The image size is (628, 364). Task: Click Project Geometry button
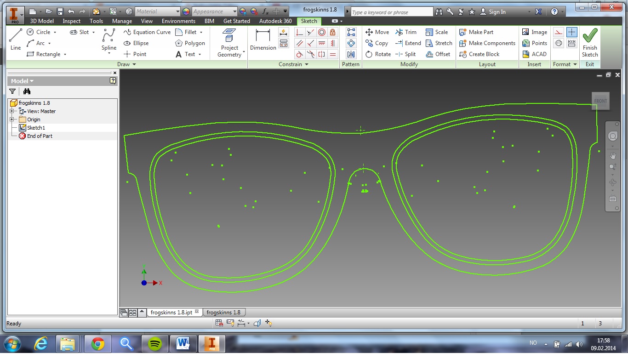[229, 42]
